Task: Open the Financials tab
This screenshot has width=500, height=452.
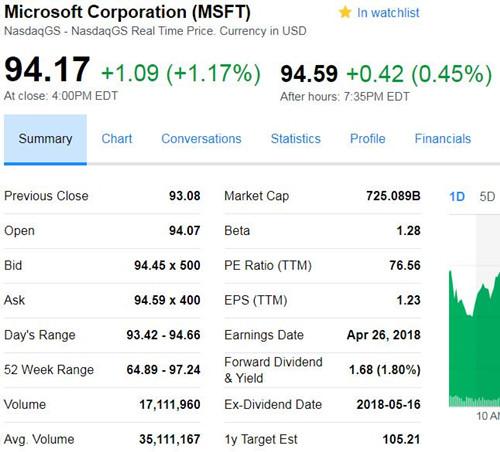Action: [x=443, y=139]
